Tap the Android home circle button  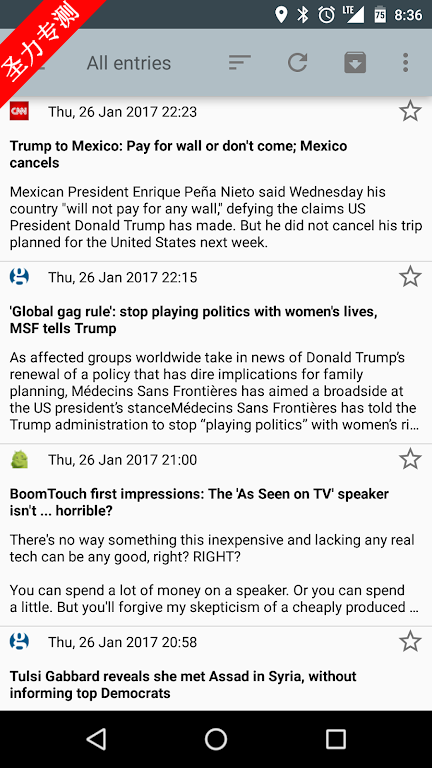pos(216,739)
